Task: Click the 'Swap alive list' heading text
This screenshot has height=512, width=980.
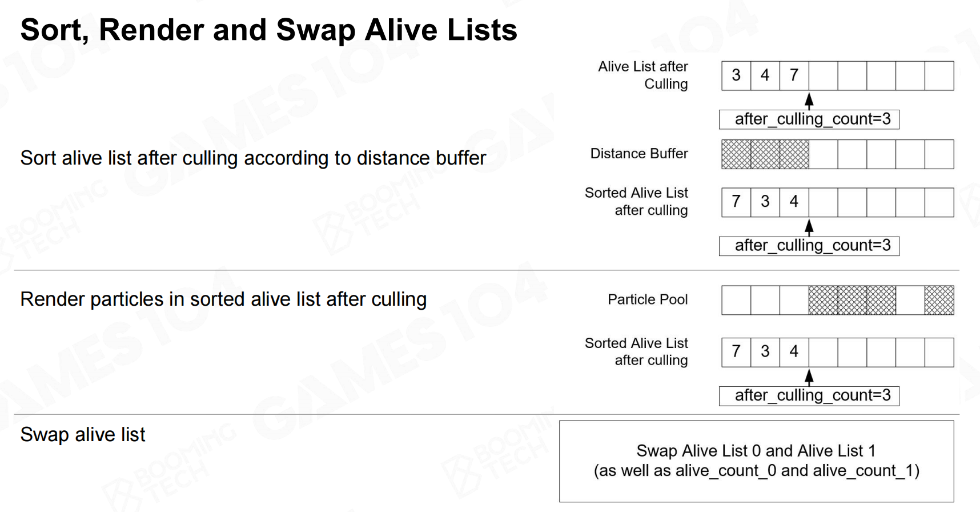Action: pos(83,435)
